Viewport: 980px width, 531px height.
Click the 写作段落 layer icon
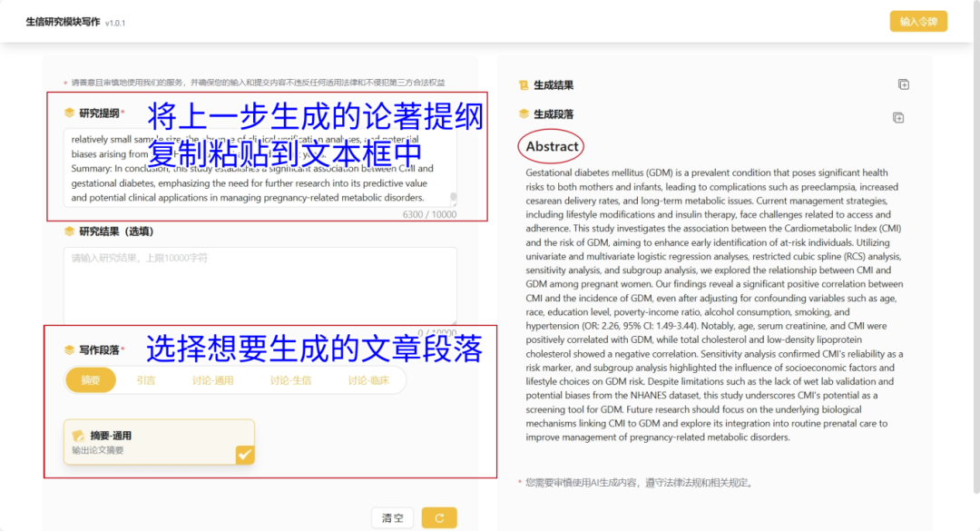click(69, 350)
